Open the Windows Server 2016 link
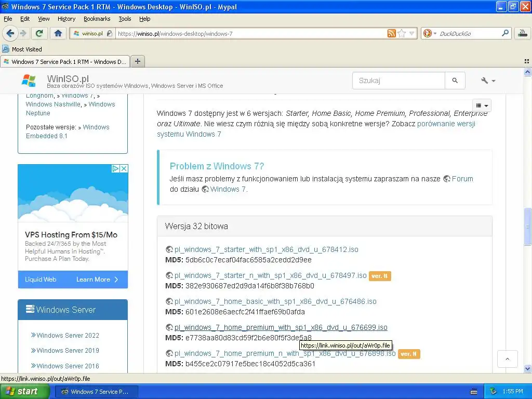 (68, 366)
